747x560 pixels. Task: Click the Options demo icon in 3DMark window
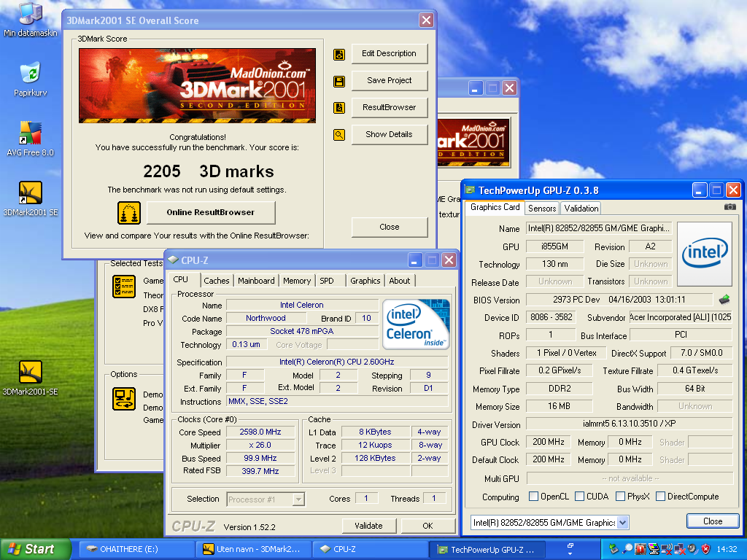pyautogui.click(x=124, y=399)
